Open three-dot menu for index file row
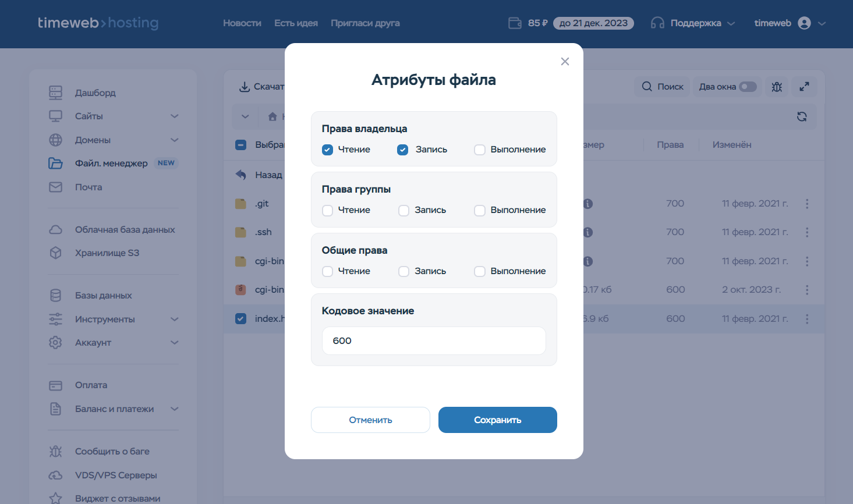 click(807, 319)
